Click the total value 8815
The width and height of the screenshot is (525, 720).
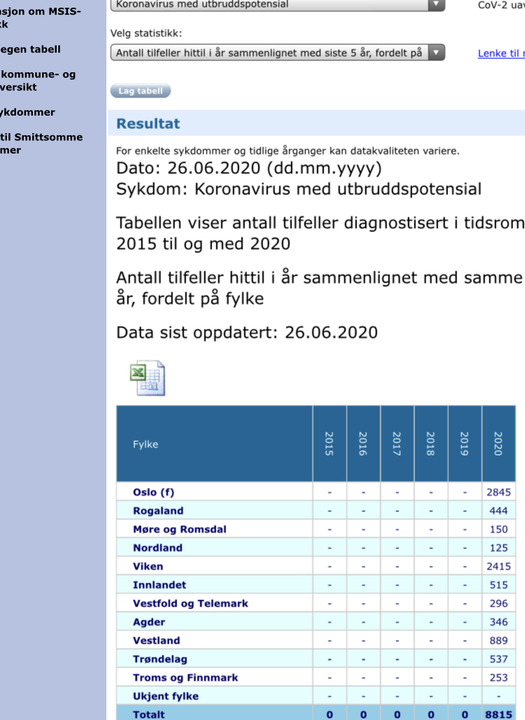tap(499, 714)
